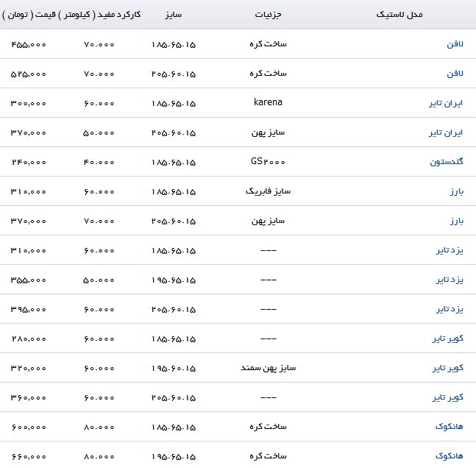Select the price cell ۶۰۰,۰۰۰
This screenshot has width=476, height=468.
(29, 428)
